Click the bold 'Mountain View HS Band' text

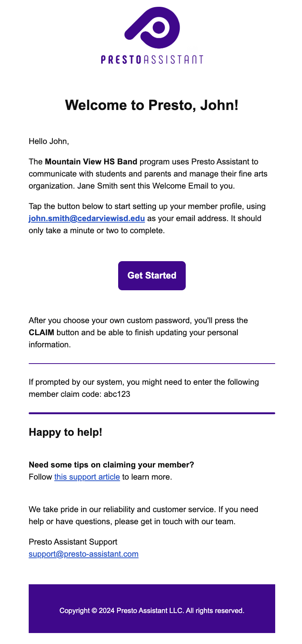[x=91, y=162]
